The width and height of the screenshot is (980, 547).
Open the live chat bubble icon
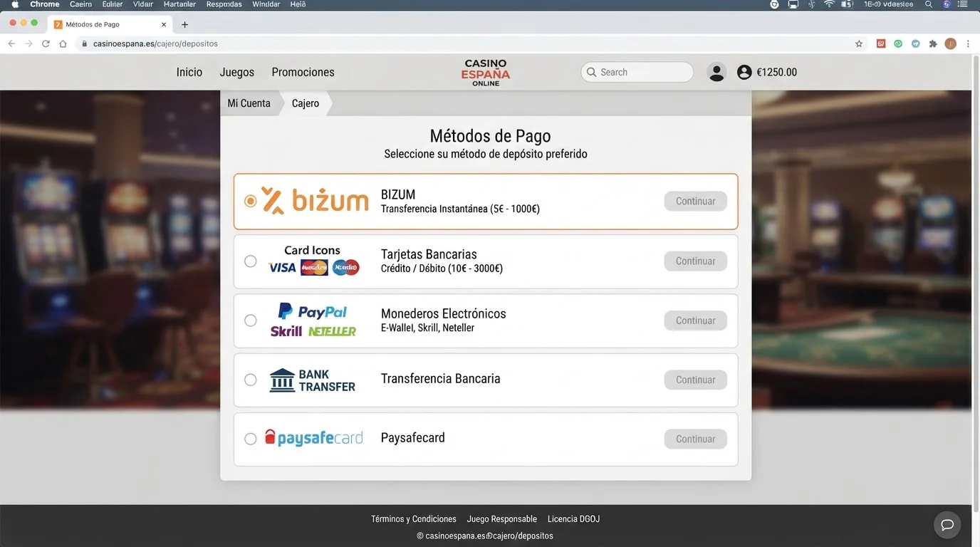tap(947, 525)
